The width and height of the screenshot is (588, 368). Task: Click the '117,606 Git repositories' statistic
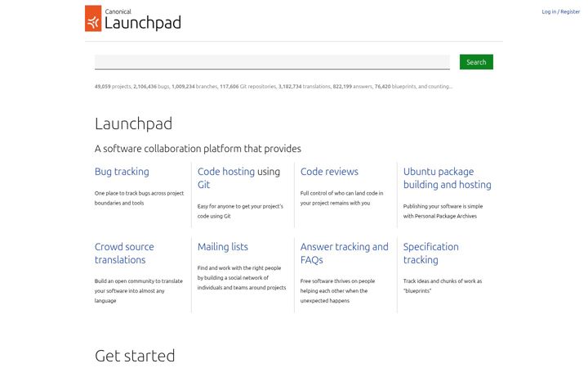coord(248,87)
